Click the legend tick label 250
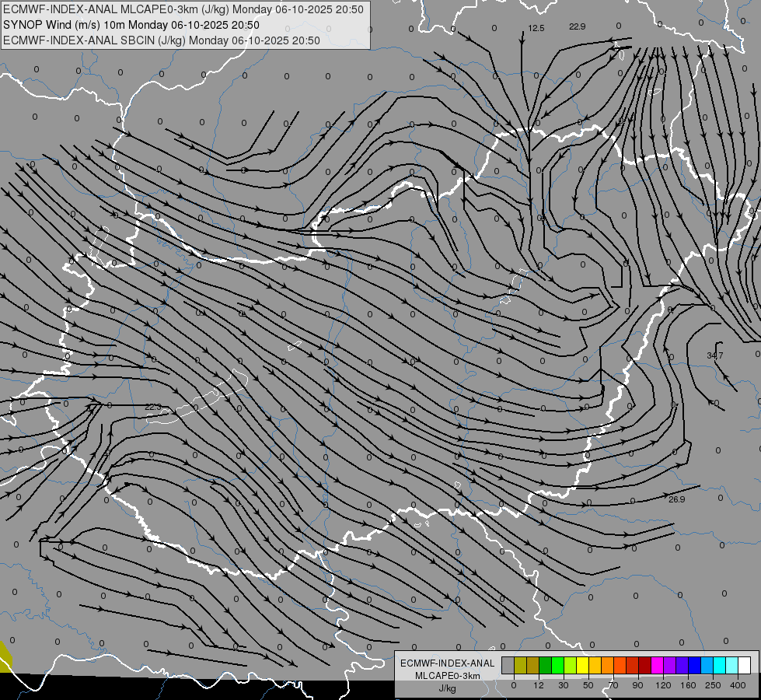This screenshot has height=700, width=761. click(x=713, y=685)
